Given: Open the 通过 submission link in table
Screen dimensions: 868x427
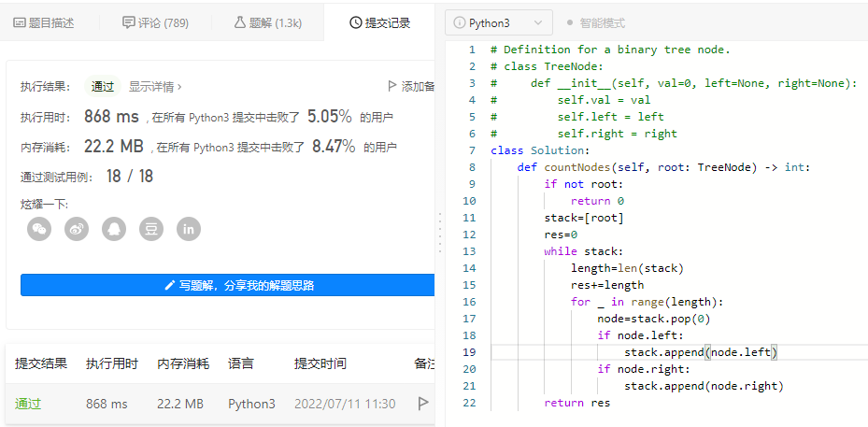Looking at the screenshot, I should click(28, 404).
